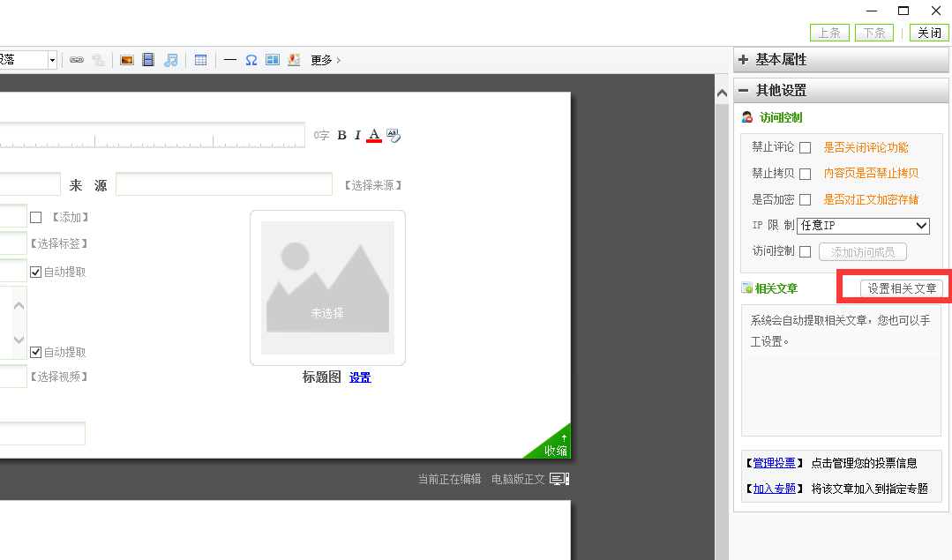This screenshot has width=952, height=560.
Task: Insert a table with the grid icon
Action: point(200,60)
